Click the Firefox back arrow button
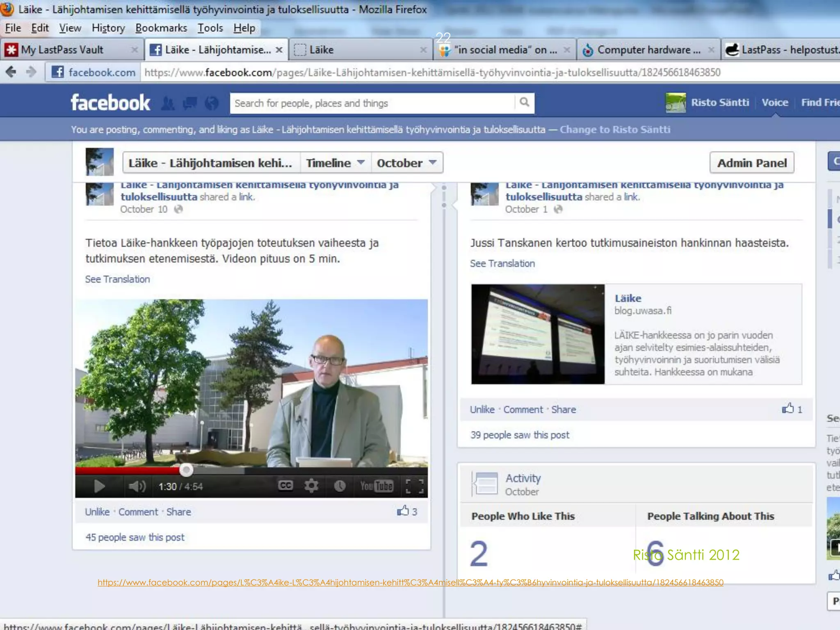This screenshot has width=840, height=630. pyautogui.click(x=11, y=72)
